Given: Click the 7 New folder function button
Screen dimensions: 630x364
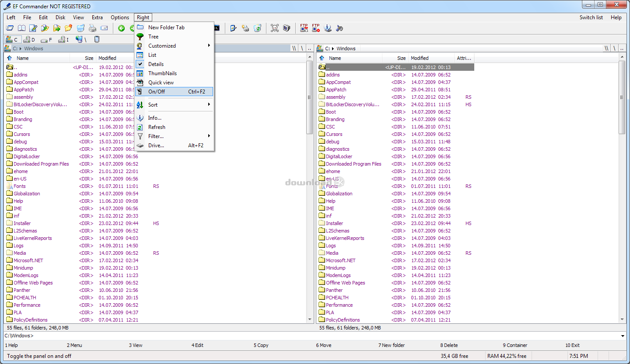Looking at the screenshot, I should tap(392, 345).
